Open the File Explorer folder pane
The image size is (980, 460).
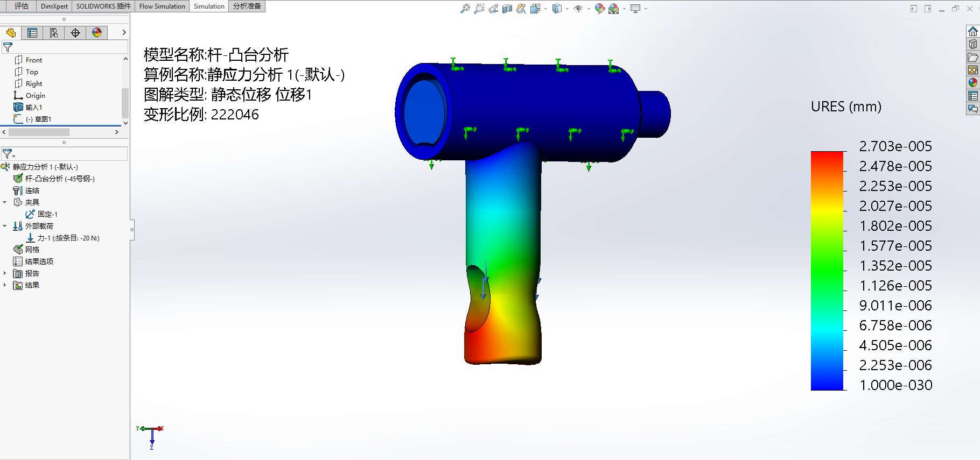[973, 57]
